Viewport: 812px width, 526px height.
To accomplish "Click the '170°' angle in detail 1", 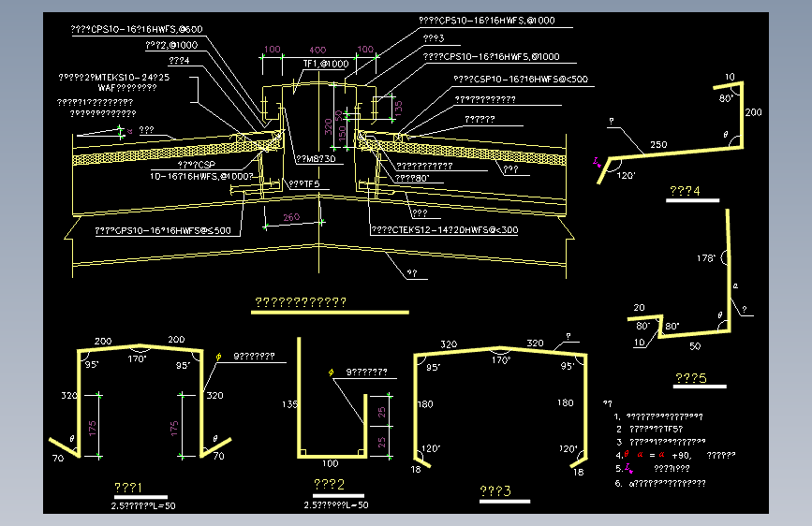I will (138, 358).
